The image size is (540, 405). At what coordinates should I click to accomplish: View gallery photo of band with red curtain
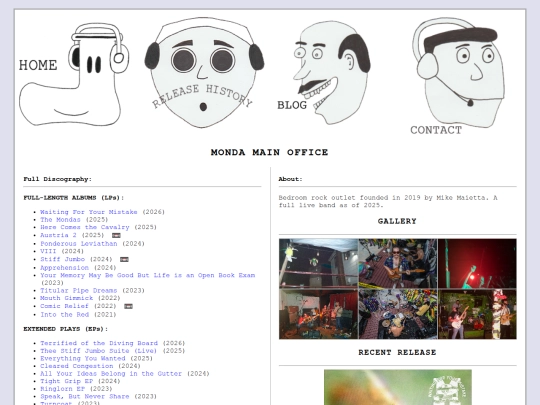click(x=319, y=314)
